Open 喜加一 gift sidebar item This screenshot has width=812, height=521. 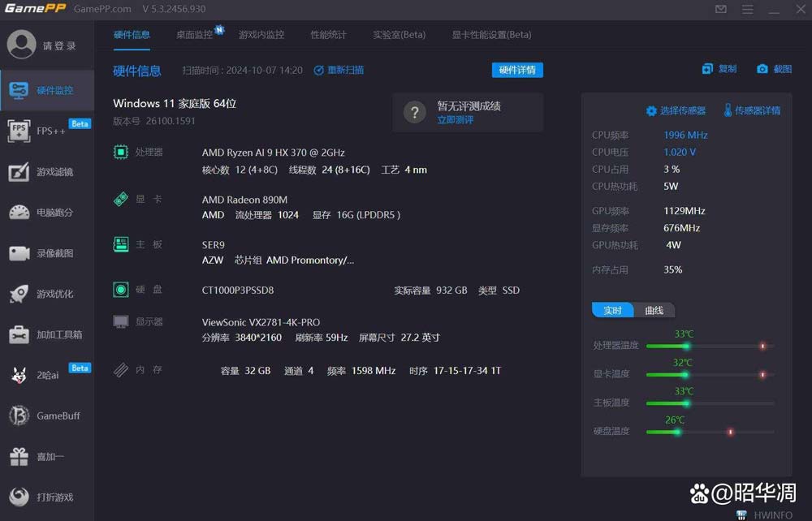pyautogui.click(x=47, y=457)
